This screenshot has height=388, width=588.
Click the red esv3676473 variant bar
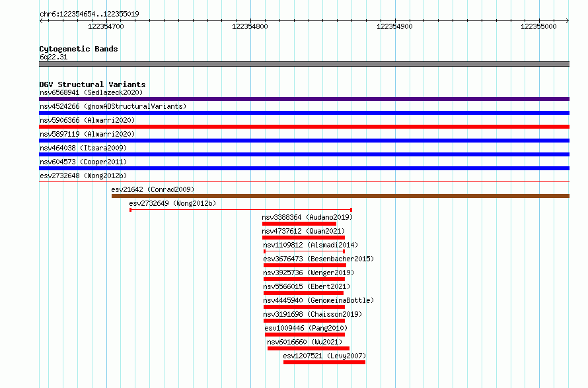coord(305,265)
